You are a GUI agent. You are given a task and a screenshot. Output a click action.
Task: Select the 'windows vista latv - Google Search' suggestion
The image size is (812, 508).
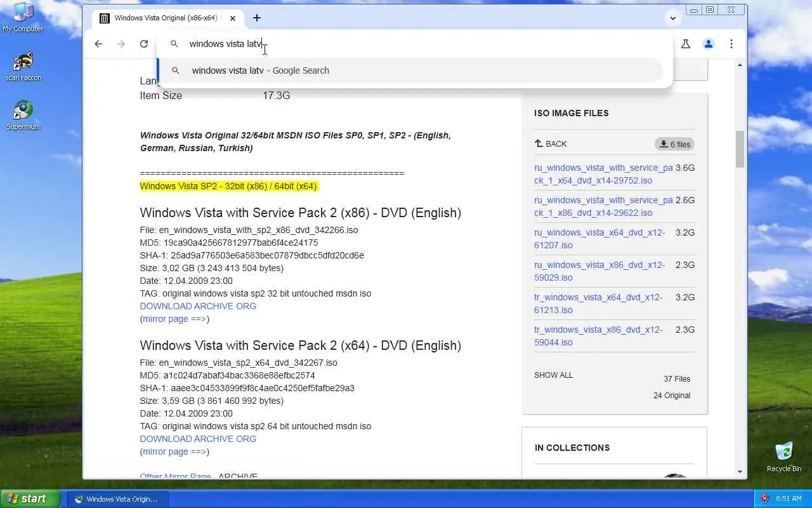click(x=410, y=70)
